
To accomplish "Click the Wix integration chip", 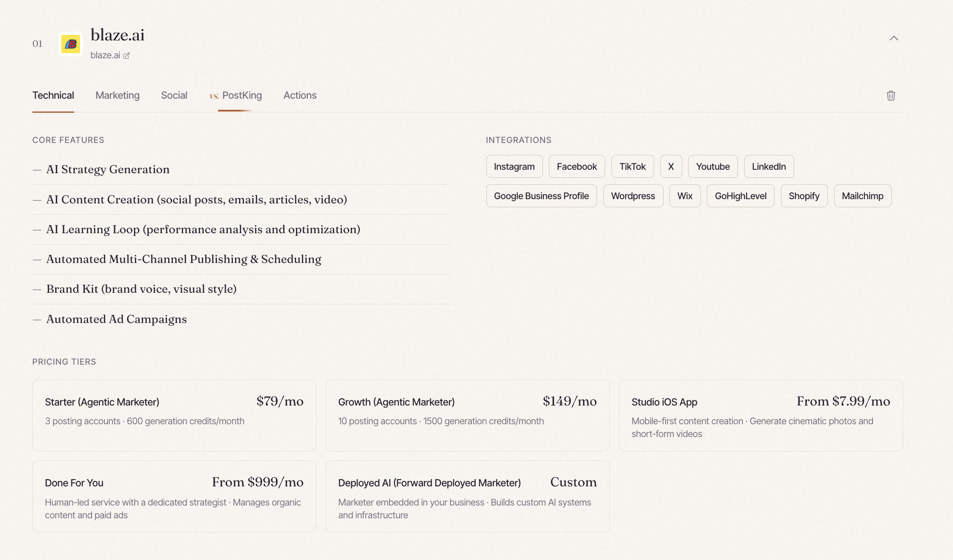I will click(685, 196).
